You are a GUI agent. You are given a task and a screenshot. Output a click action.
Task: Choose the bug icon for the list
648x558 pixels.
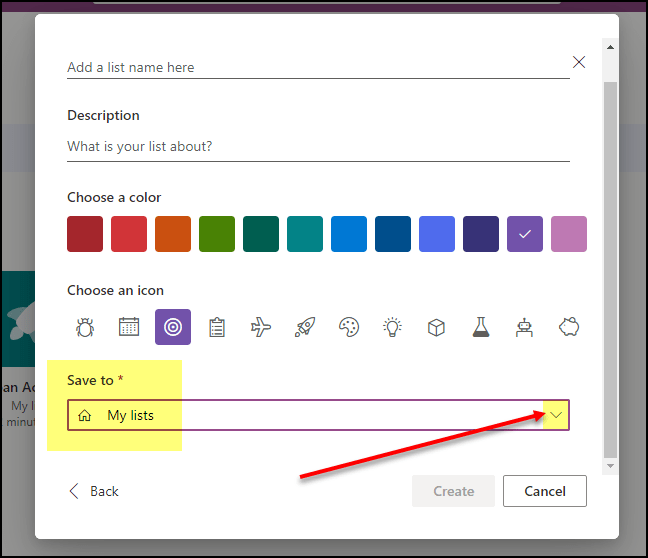(x=85, y=327)
